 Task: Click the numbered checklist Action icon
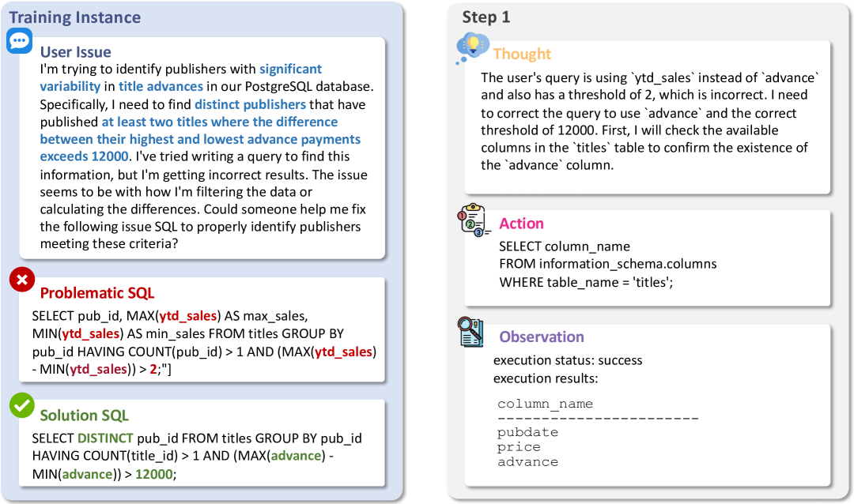474,221
